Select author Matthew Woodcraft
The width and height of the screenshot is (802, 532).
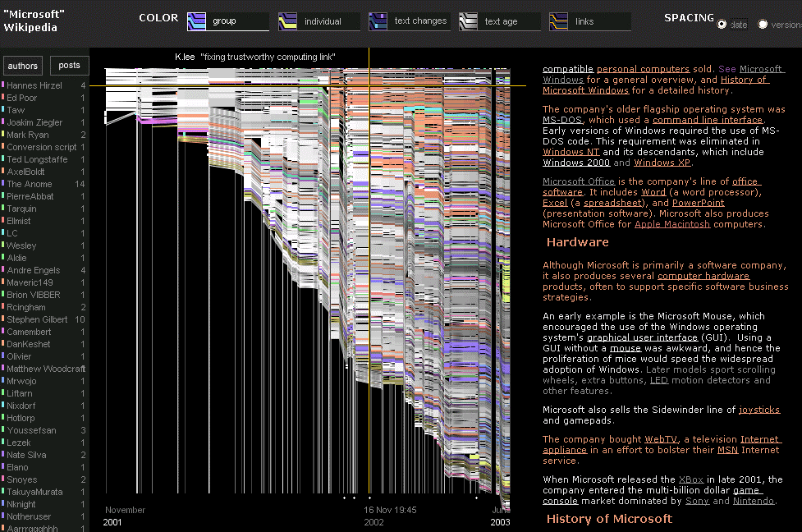[44, 369]
